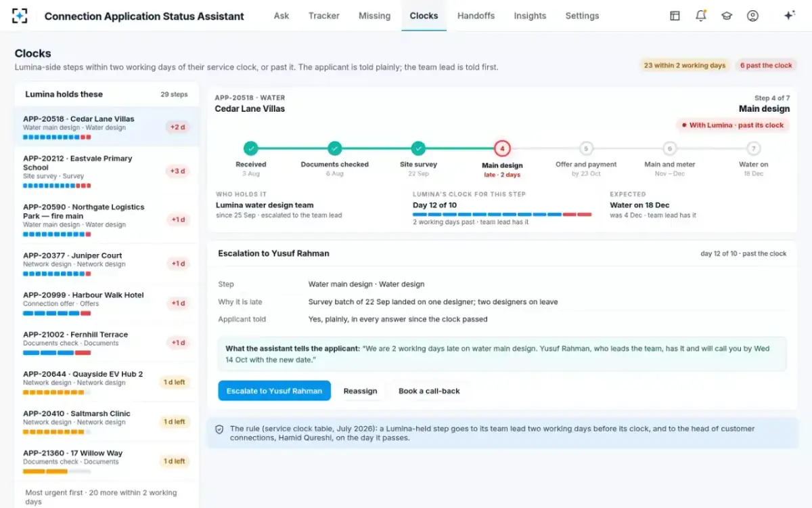This screenshot has width=812, height=508.
Task: Select the Main design step 4 marker
Action: tap(502, 148)
